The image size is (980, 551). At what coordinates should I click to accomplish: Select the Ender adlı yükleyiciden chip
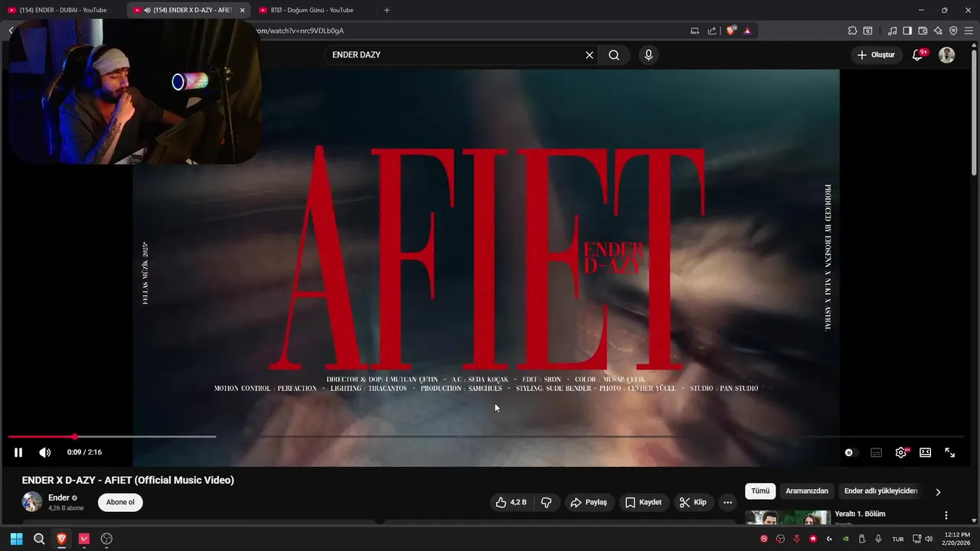click(x=880, y=491)
